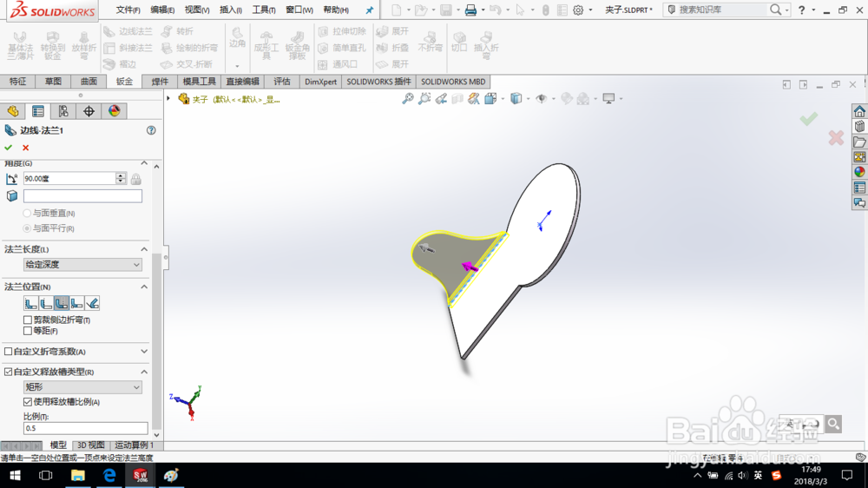
Task: Open the Section View tool
Action: pos(457,99)
